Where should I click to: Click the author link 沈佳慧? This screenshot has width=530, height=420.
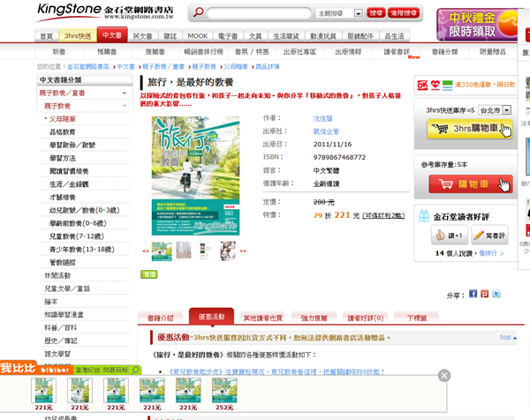[x=322, y=118]
